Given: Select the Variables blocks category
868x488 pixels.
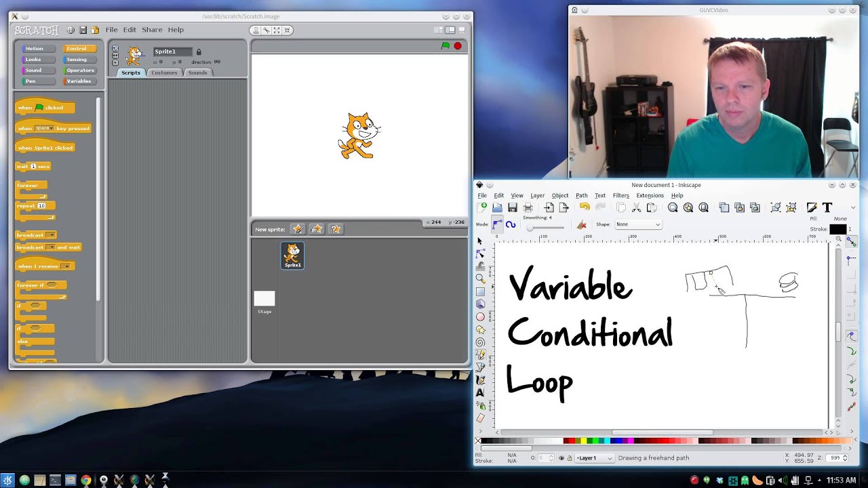Looking at the screenshot, I should [x=79, y=81].
